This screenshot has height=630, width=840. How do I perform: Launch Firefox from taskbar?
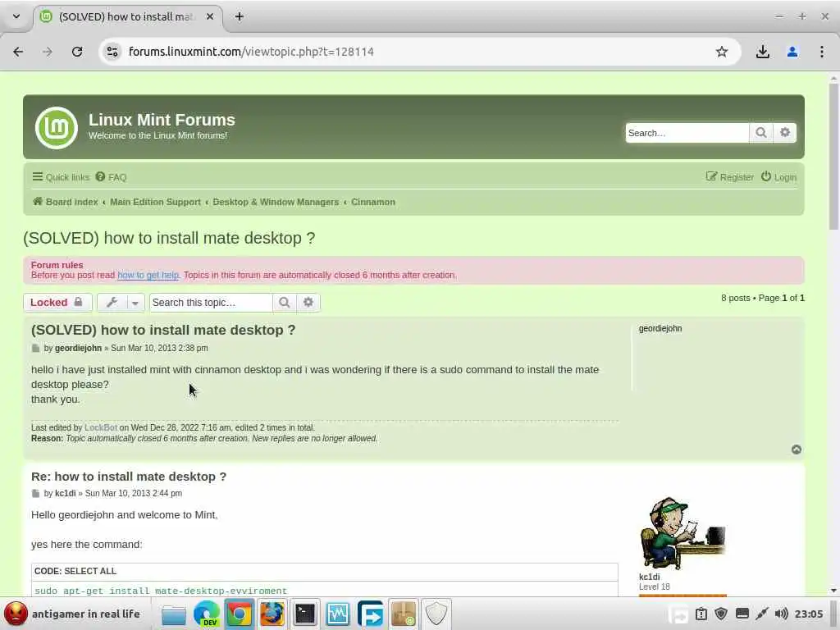(272, 614)
